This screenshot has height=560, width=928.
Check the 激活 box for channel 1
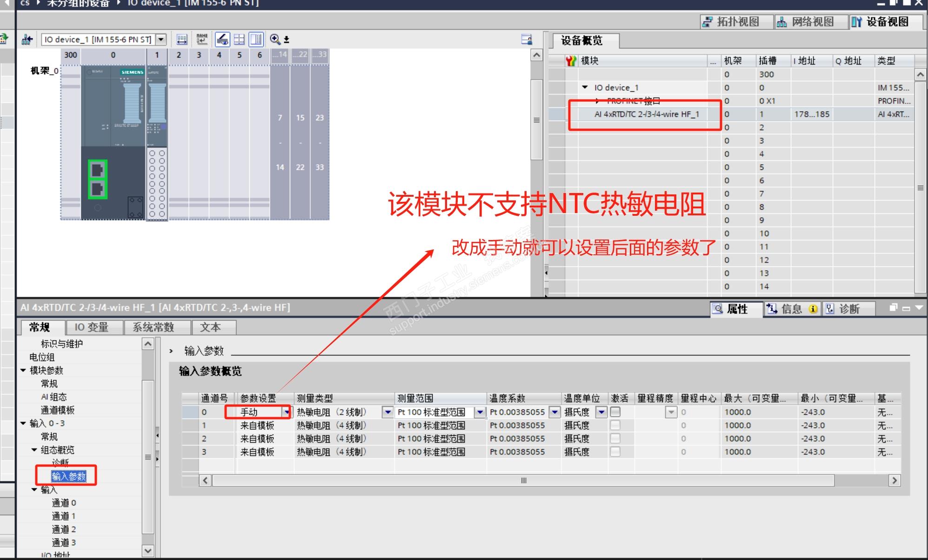[615, 425]
